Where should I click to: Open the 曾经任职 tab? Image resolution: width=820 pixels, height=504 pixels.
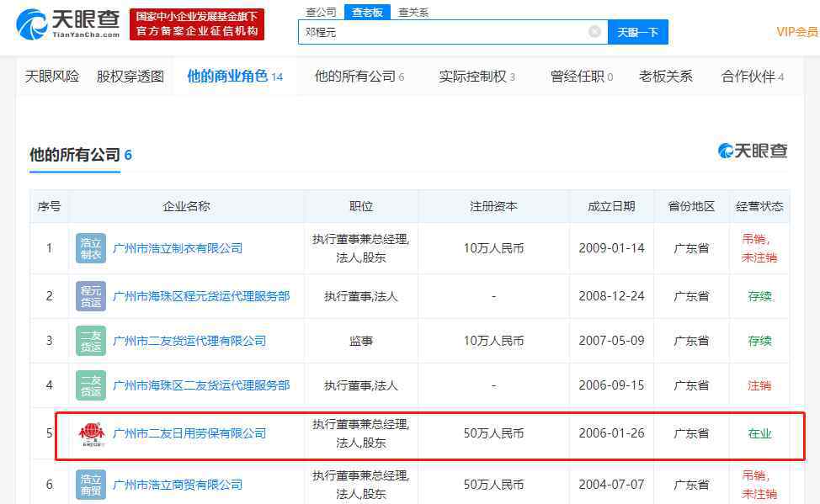[582, 77]
